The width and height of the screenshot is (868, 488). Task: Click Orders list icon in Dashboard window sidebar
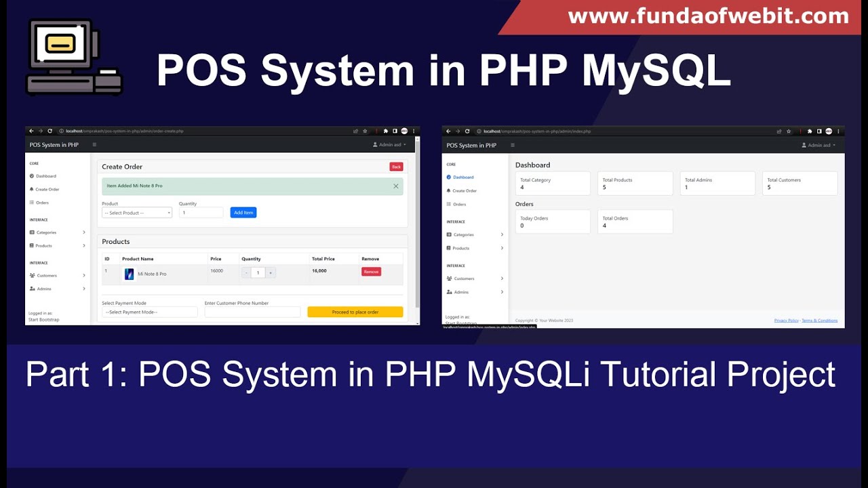449,204
